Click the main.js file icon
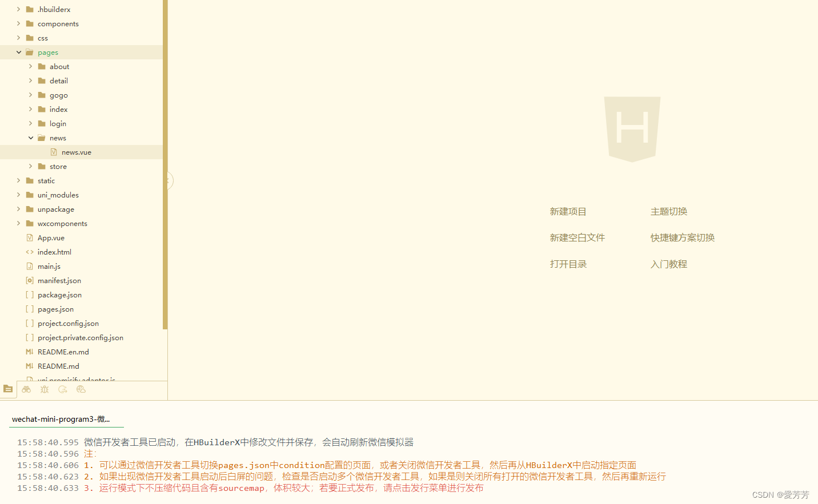 tap(30, 266)
